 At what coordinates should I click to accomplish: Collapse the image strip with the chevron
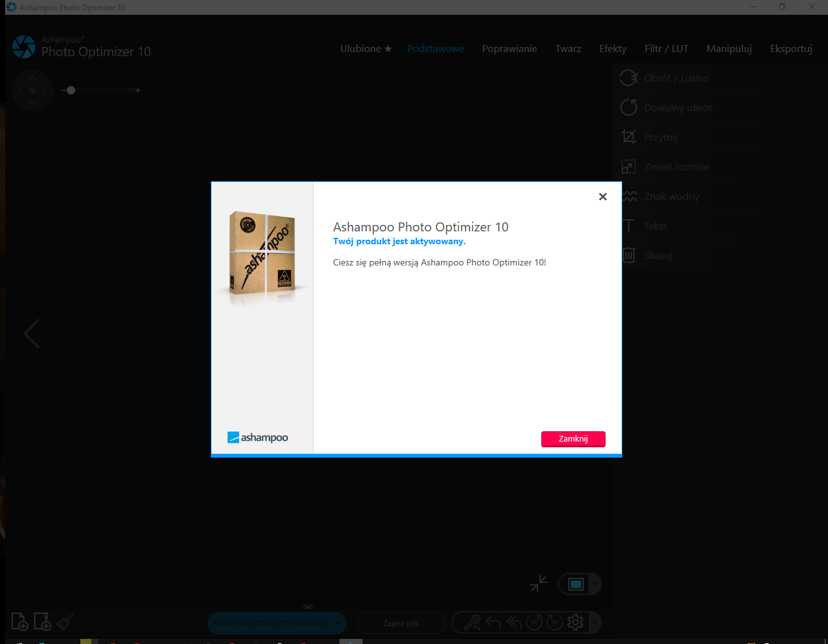[x=307, y=607]
